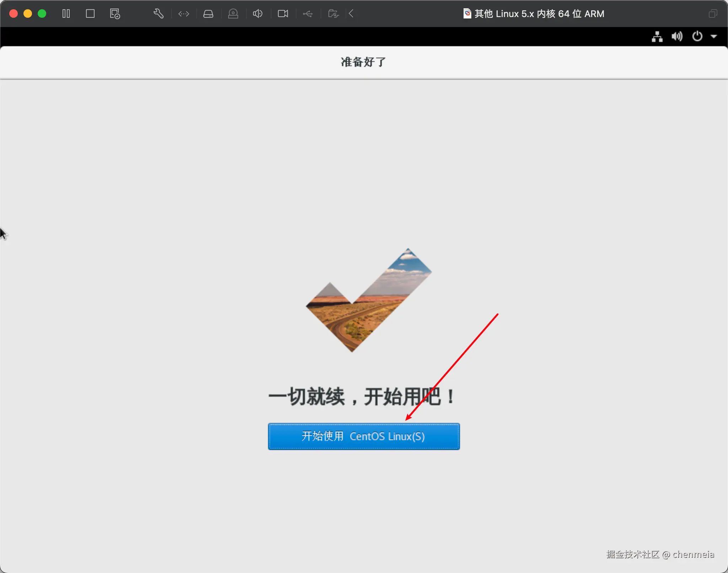The image size is (728, 573).
Task: Click the shared folders icon
Action: [333, 14]
